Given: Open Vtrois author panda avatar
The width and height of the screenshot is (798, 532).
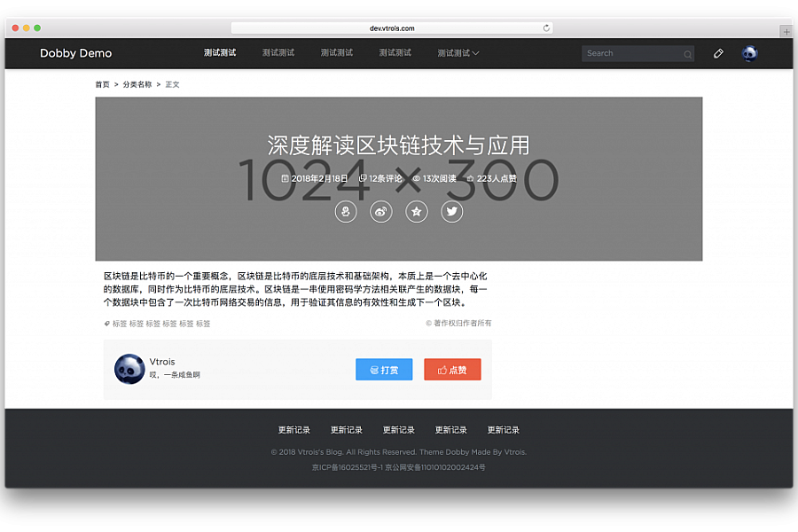Looking at the screenshot, I should pos(129,369).
